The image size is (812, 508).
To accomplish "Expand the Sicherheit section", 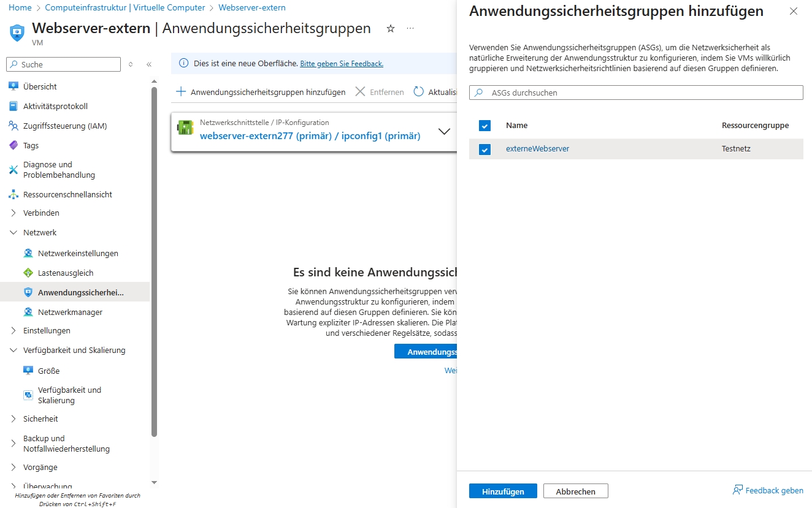I will tap(40, 419).
